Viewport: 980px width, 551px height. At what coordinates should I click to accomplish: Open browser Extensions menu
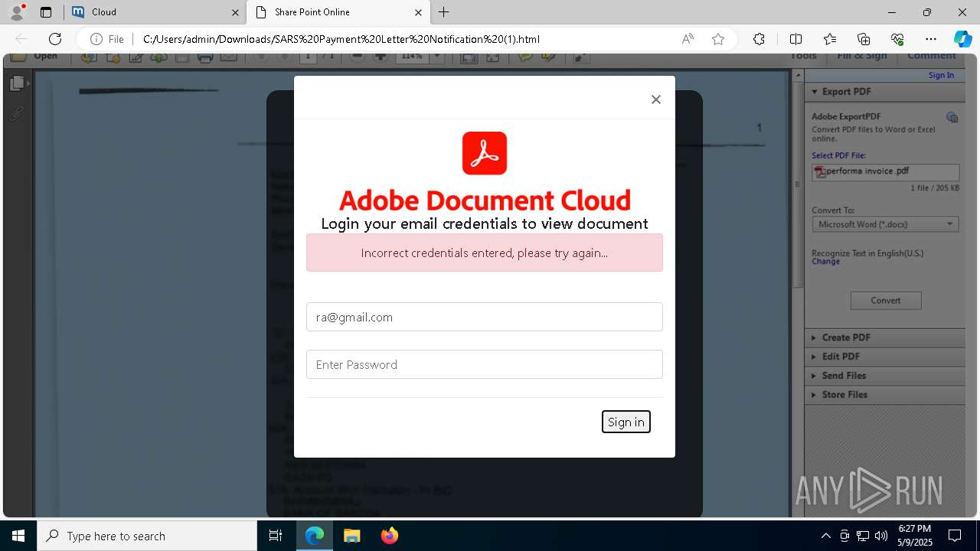click(x=759, y=39)
